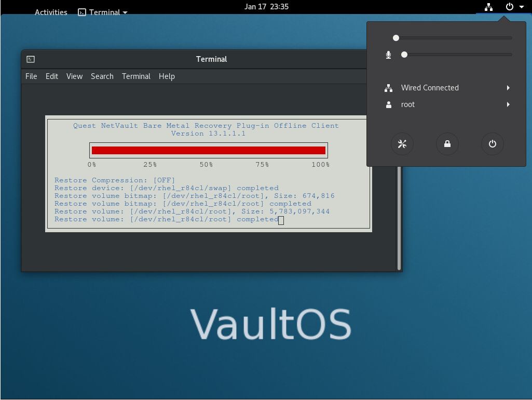This screenshot has height=400, width=532.
Task: Click the wired network icon in top bar
Action: (488, 7)
